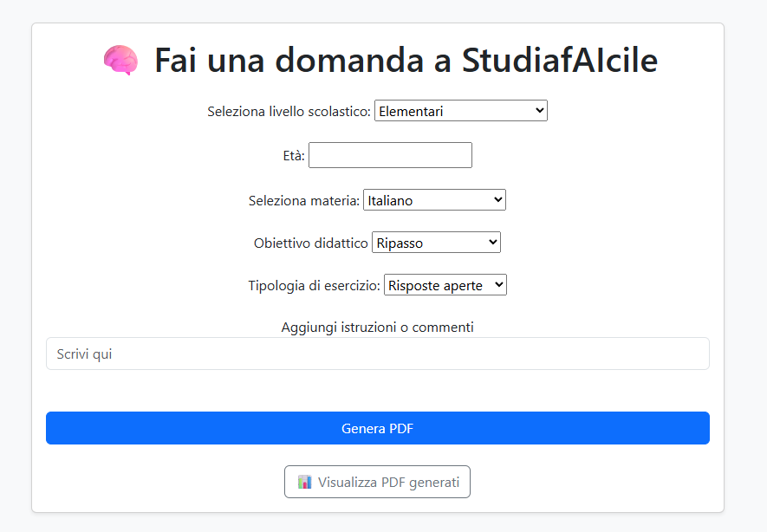Click the 'Scrivi qui' instructions text box
The image size is (767, 532).
click(378, 354)
